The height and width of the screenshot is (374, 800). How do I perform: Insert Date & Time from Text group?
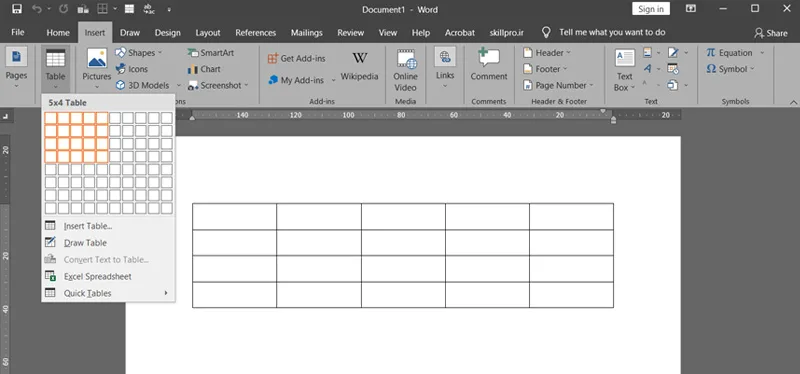pos(673,69)
